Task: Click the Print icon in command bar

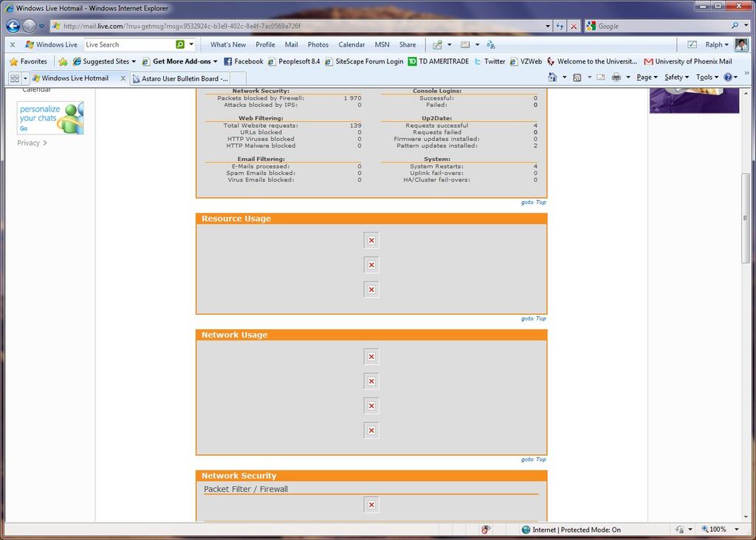Action: click(616, 78)
